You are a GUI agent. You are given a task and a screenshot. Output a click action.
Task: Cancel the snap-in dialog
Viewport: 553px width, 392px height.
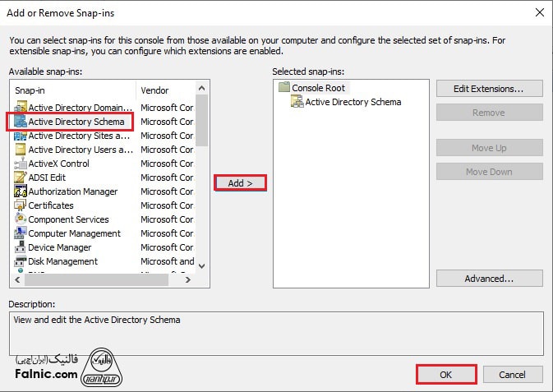click(512, 374)
